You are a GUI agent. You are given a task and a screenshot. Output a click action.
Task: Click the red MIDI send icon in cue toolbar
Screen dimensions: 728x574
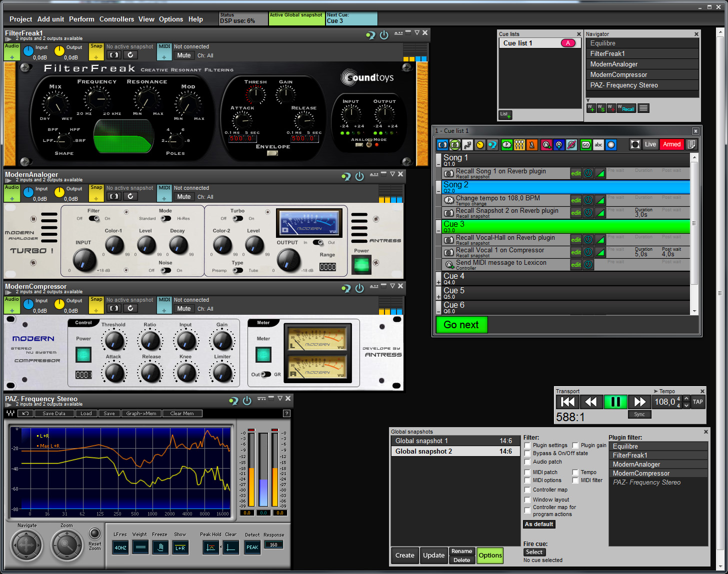(546, 145)
